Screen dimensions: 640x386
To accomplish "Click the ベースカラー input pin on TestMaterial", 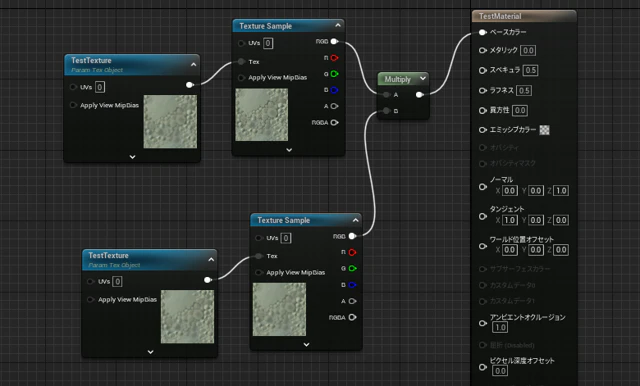I will pos(482,32).
